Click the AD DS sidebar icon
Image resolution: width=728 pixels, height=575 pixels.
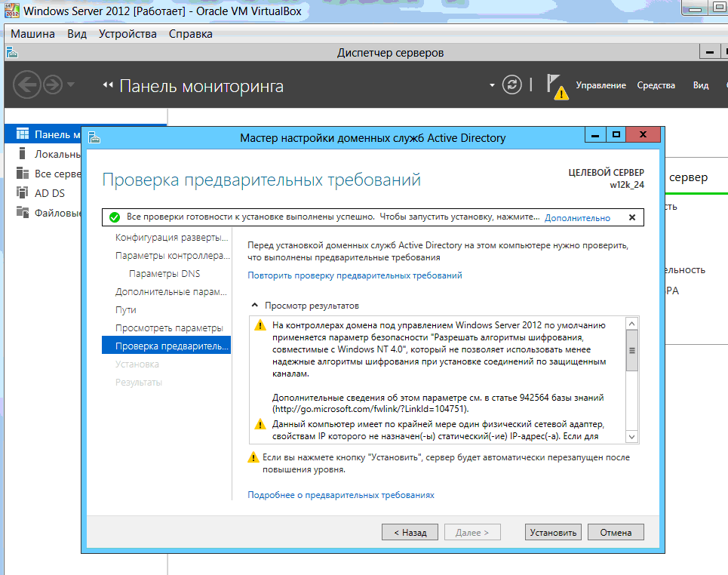click(x=23, y=192)
